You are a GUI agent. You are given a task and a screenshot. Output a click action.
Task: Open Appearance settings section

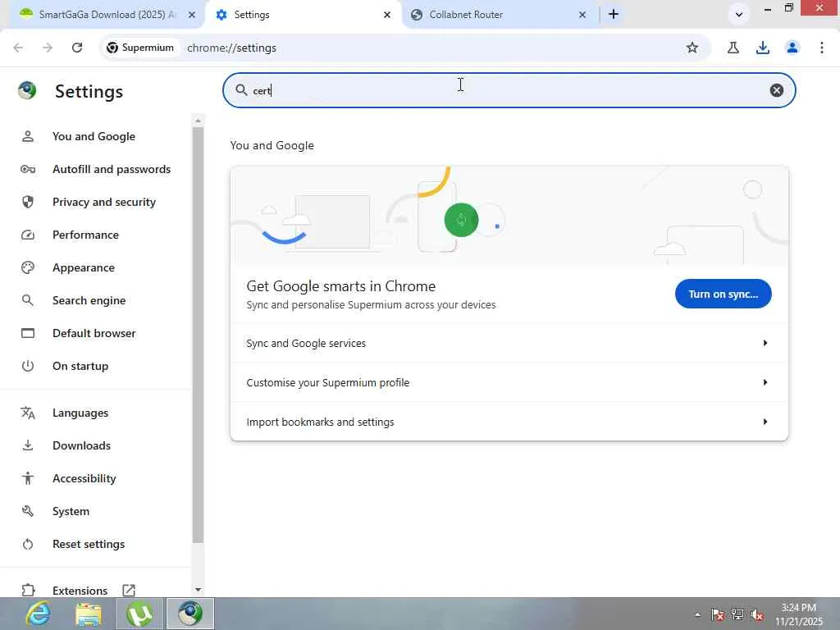click(84, 267)
